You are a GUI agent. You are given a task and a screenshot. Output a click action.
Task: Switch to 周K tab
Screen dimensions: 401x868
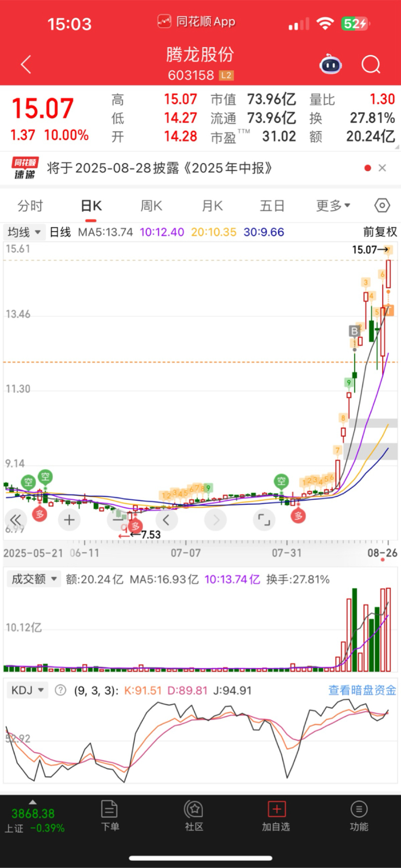[x=151, y=206]
